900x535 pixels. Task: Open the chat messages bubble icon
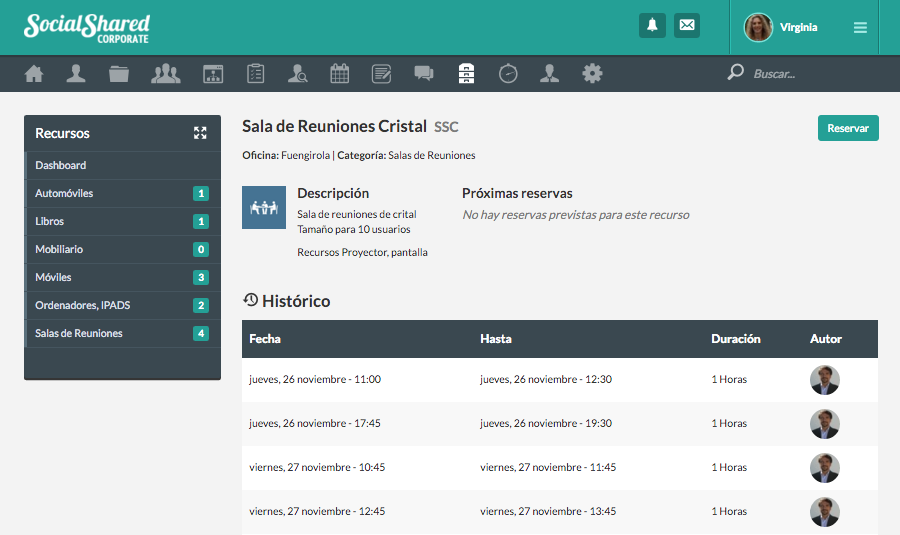pyautogui.click(x=424, y=73)
